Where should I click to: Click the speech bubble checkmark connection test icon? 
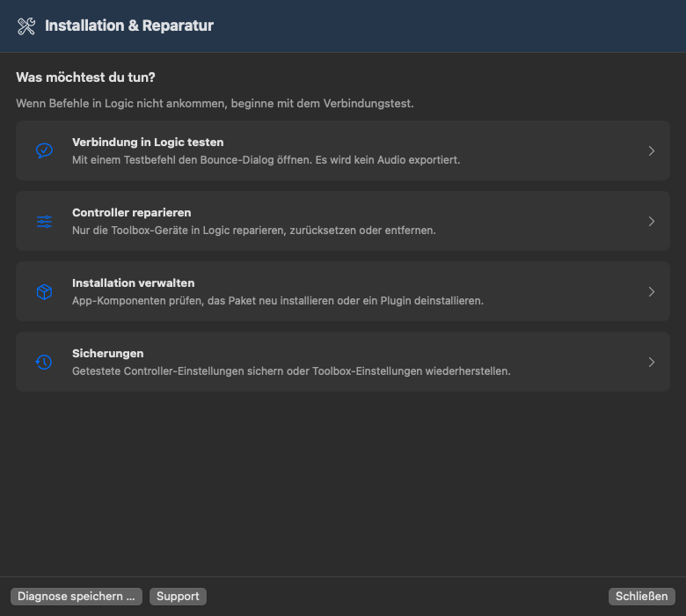tap(44, 150)
